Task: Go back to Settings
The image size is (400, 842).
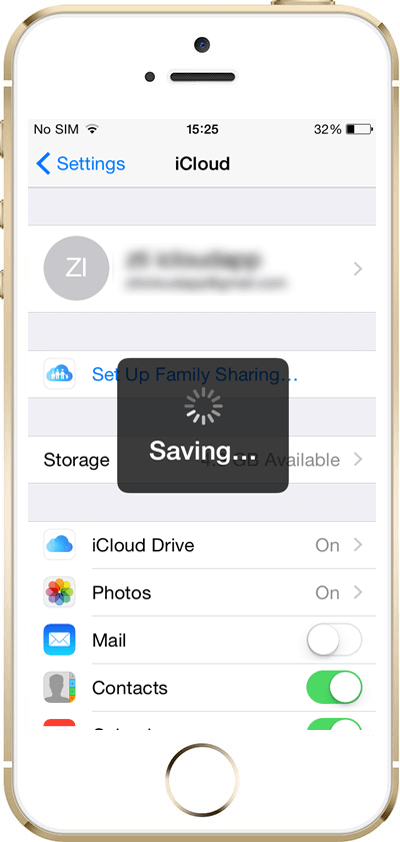Action: [x=81, y=163]
